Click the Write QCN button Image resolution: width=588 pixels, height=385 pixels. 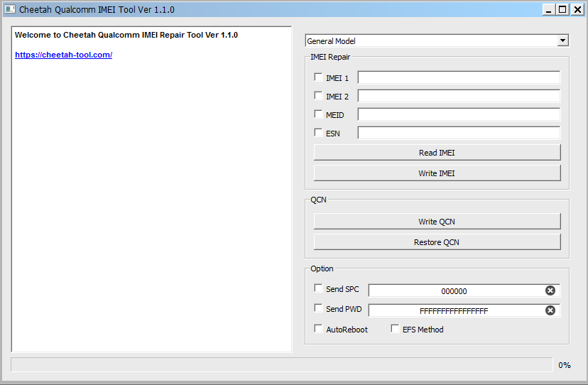437,222
